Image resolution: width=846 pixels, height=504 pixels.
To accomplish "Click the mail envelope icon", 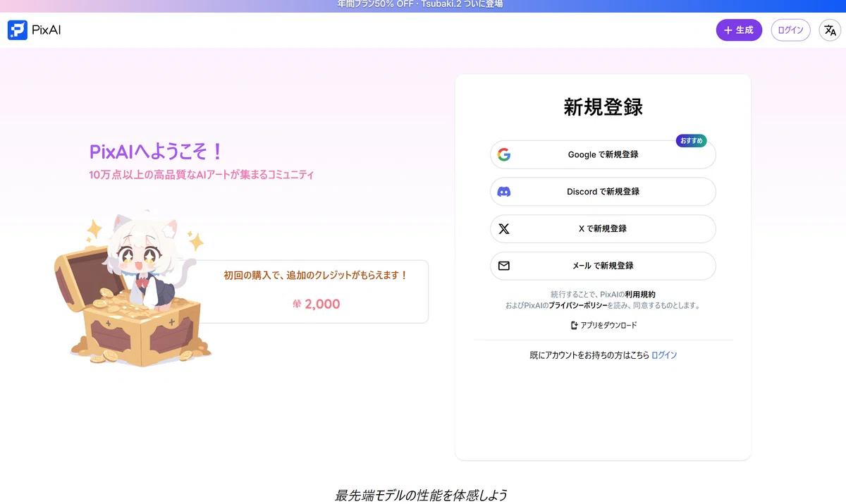I will [x=503, y=266].
